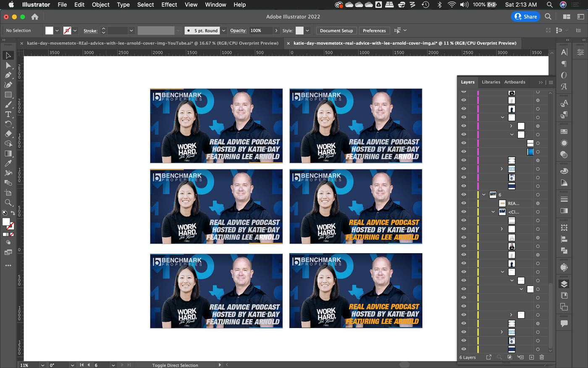The image size is (588, 368).
Task: Open brush definition dropdown arrow
Action: [x=223, y=31]
